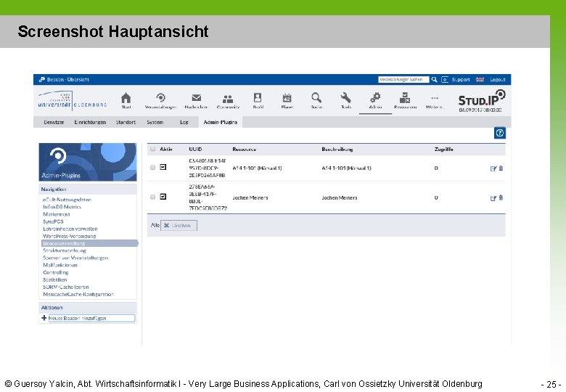This screenshot has height=392, width=566.
Task: Click the plus icon for new beacon
Action: coord(44,318)
